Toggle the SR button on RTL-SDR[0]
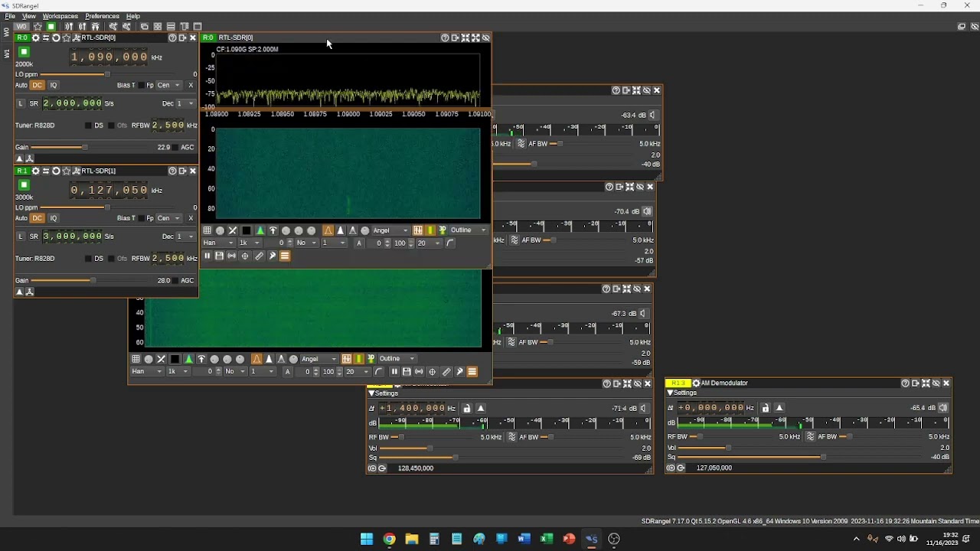Viewport: 980px width, 551px height. (x=34, y=103)
